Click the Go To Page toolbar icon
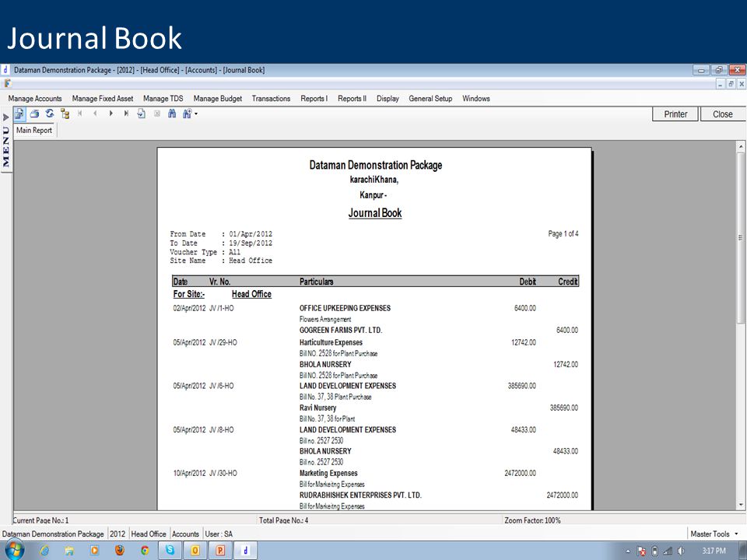Image resolution: width=747 pixels, height=560 pixels. (x=142, y=114)
